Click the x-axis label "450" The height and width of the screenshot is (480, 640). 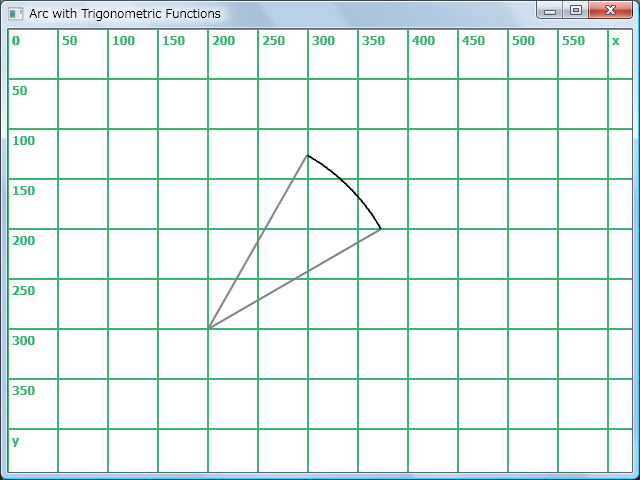point(473,41)
